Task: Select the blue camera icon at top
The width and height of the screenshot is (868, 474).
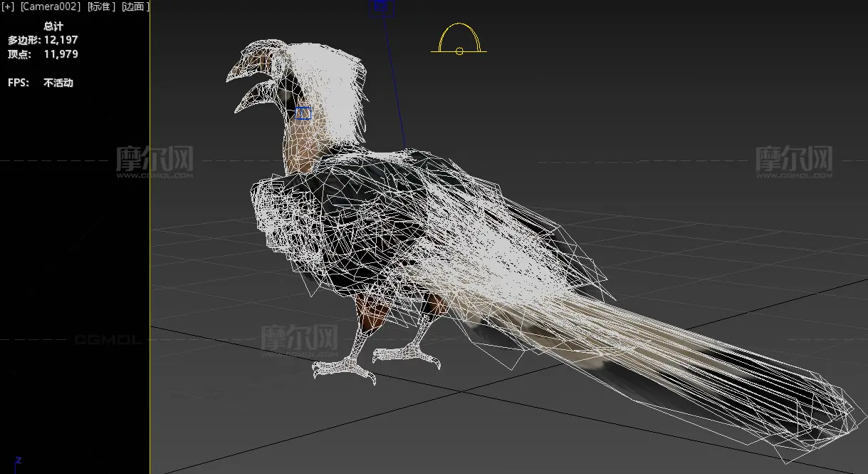Action: [x=381, y=7]
